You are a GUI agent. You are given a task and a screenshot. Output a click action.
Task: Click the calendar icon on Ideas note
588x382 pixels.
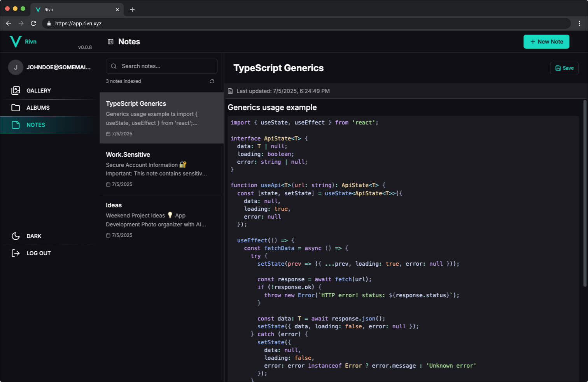point(108,235)
